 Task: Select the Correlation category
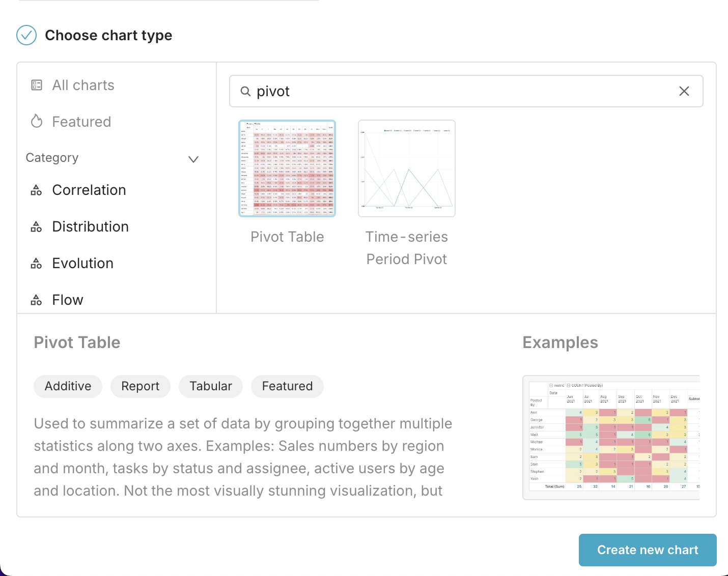[89, 190]
